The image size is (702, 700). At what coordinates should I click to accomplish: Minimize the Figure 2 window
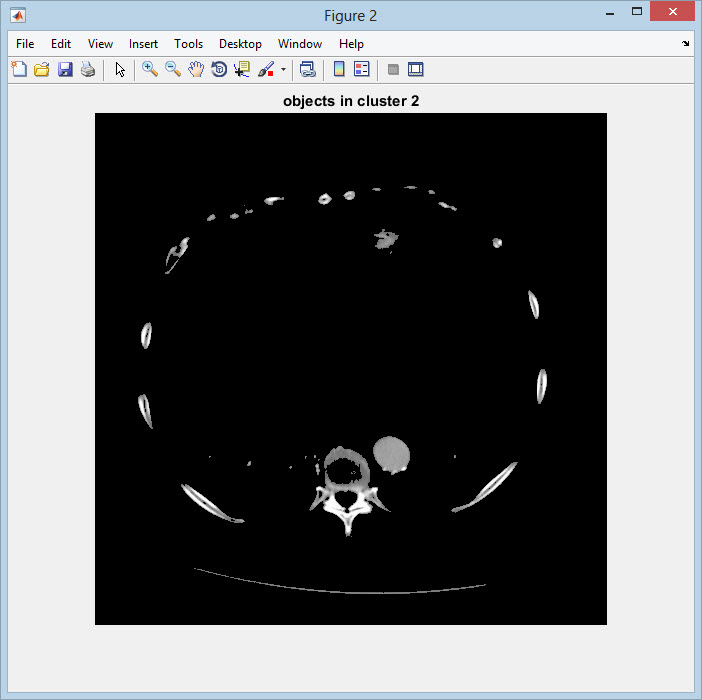(x=610, y=13)
